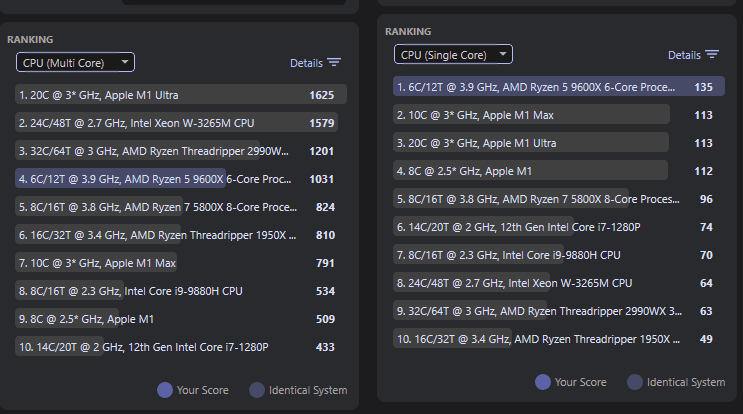Image resolution: width=743 pixels, height=414 pixels.
Task: Click Your Score legend circle in Multi Core panel
Action: 165,390
